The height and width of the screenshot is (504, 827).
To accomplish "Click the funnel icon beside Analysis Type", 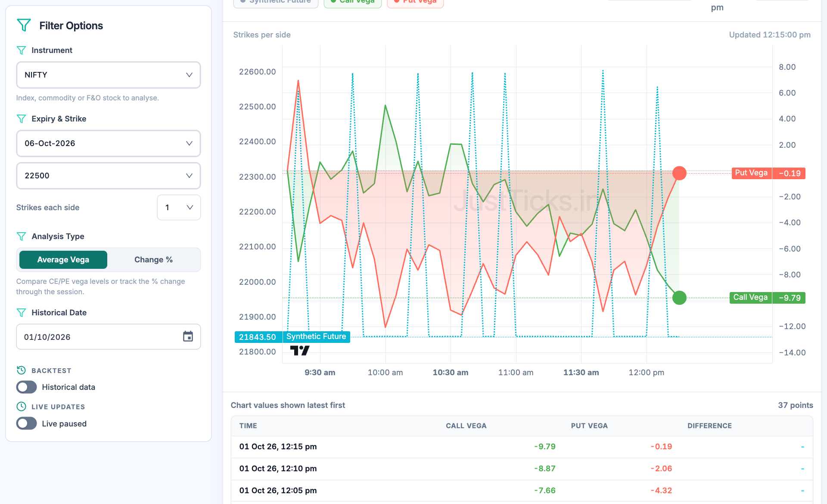I will 21,236.
